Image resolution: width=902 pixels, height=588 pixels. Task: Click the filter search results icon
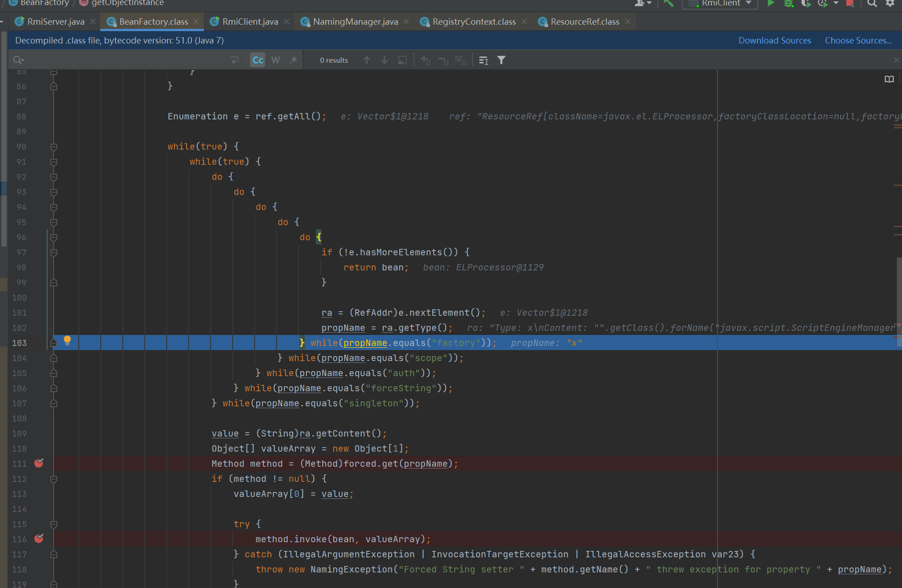[501, 60]
